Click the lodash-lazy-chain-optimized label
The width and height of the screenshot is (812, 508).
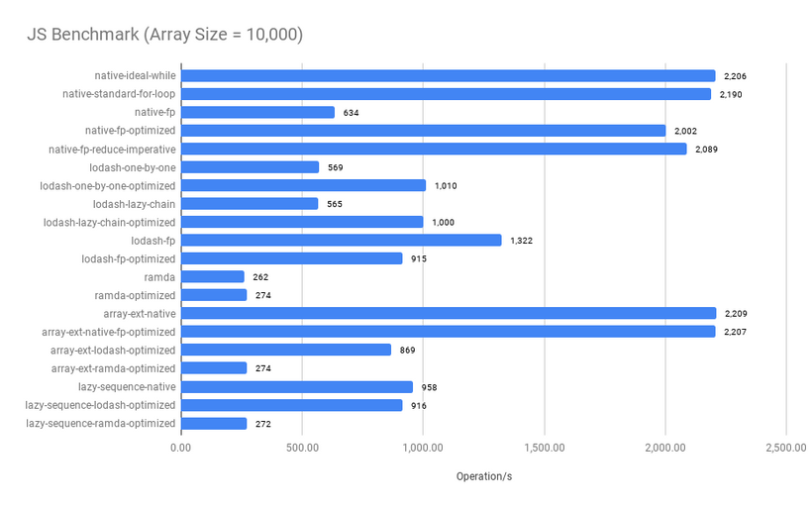pyautogui.click(x=109, y=222)
